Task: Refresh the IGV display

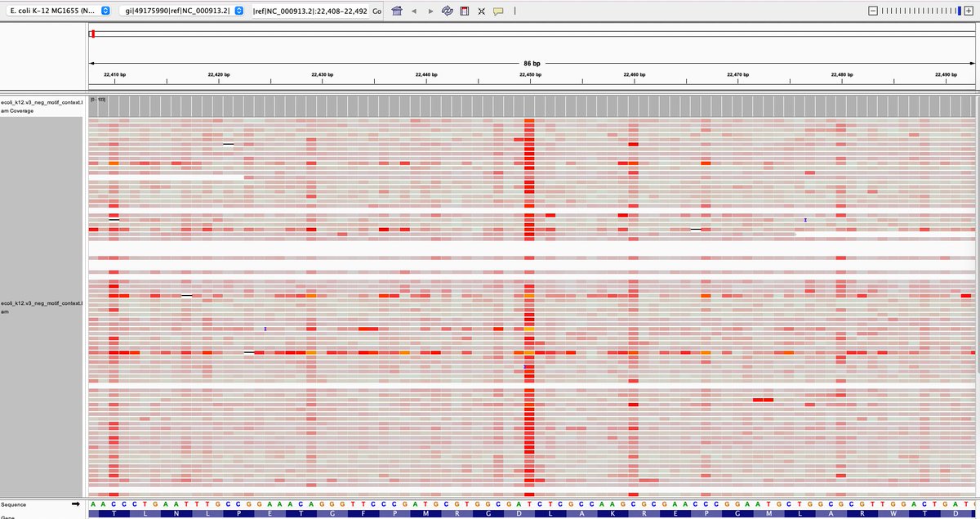Action: (x=448, y=11)
